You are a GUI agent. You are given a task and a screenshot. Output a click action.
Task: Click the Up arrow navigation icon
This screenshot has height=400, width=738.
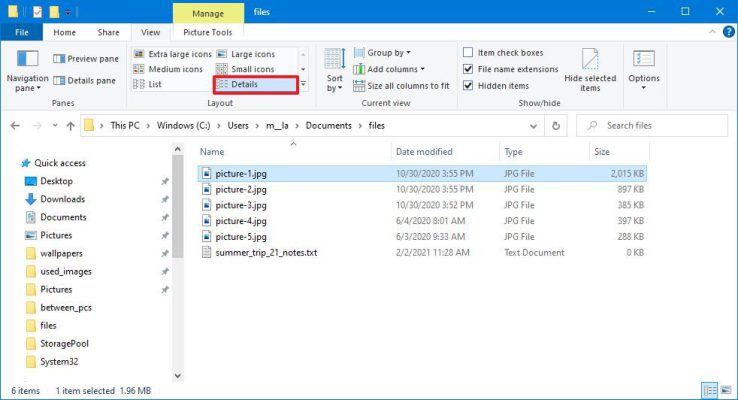pos(70,126)
